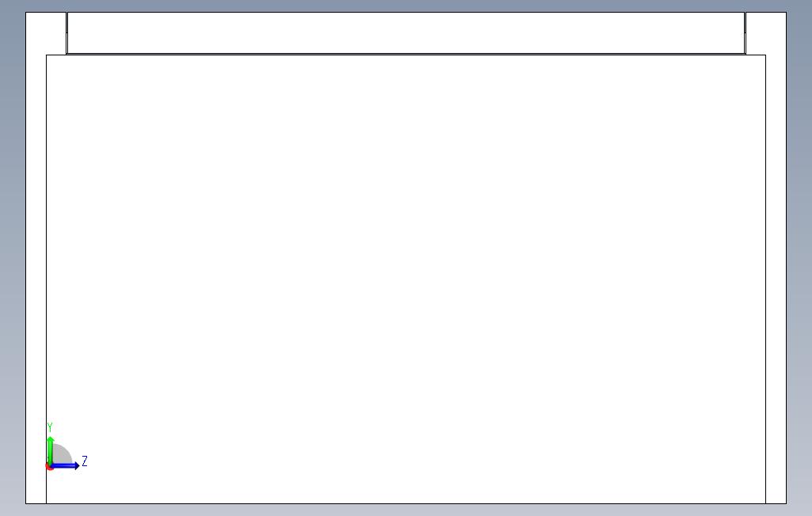
Task: Select the bottom edge of the model
Action: tap(406, 503)
